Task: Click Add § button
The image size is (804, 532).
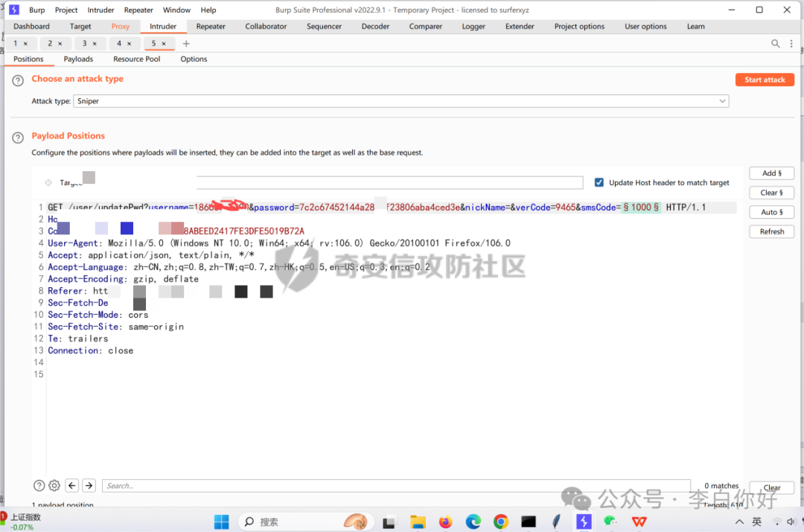Action: (x=772, y=173)
